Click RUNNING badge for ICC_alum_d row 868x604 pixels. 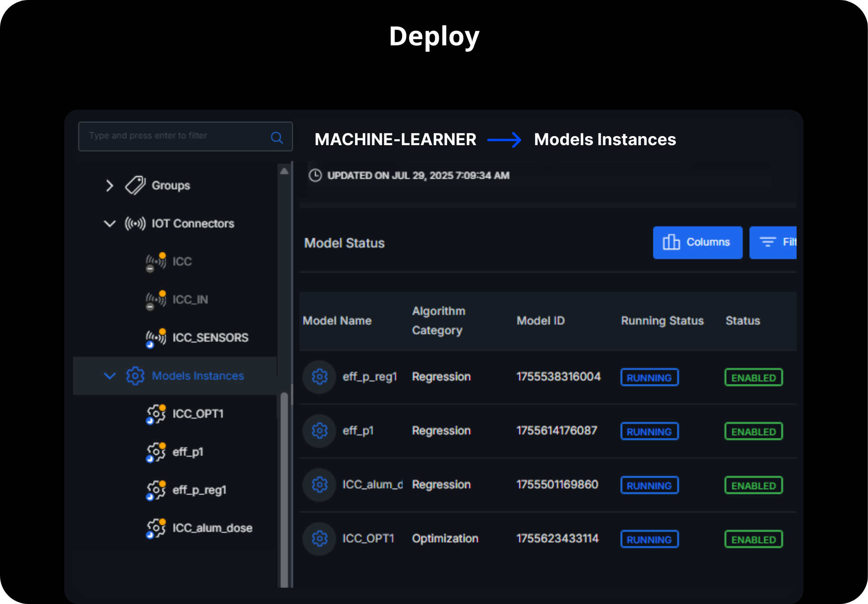[x=649, y=485]
